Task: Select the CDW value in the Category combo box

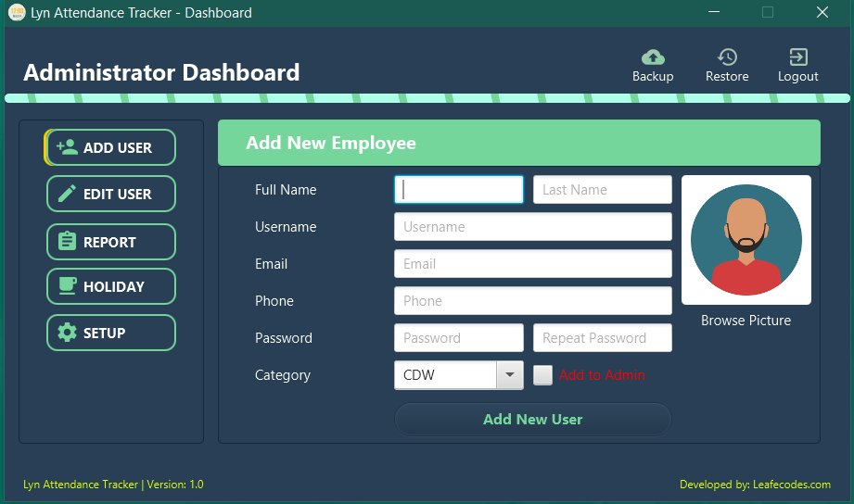Action: click(445, 375)
